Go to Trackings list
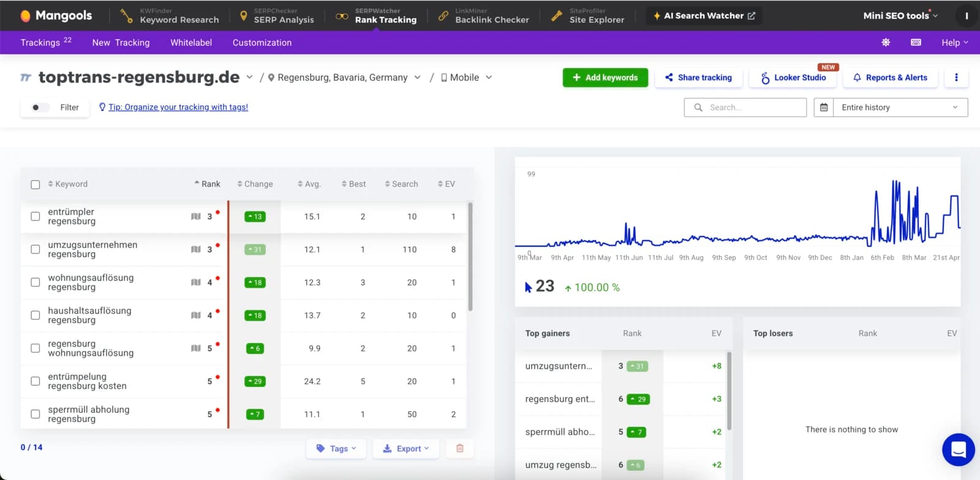980x480 pixels. (46, 42)
